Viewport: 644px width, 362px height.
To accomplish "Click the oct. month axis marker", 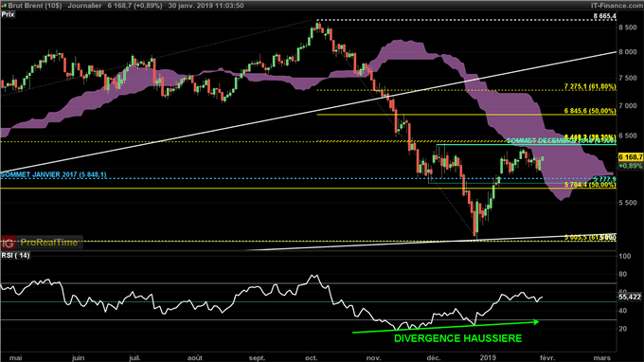I will tap(312, 357).
